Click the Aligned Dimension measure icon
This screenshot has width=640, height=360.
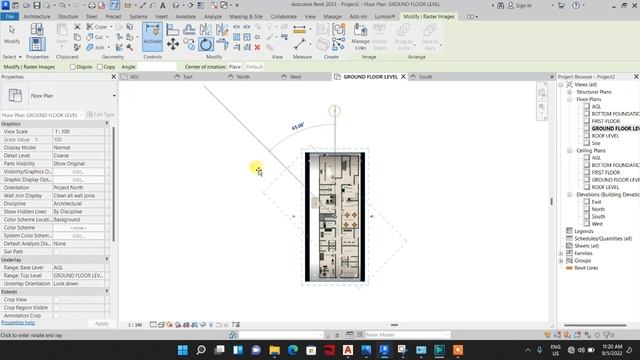(299, 29)
